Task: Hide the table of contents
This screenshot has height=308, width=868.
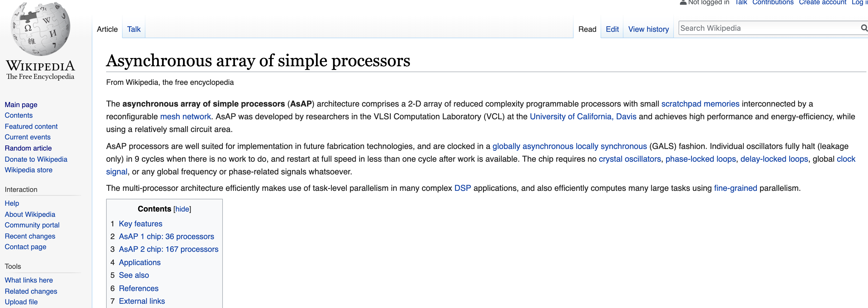Action: click(182, 209)
